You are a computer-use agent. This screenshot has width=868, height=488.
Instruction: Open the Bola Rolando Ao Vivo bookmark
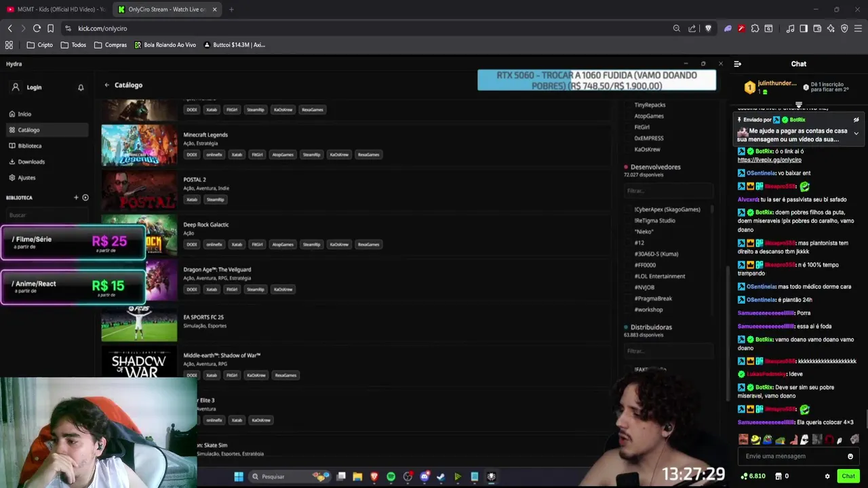[165, 45]
